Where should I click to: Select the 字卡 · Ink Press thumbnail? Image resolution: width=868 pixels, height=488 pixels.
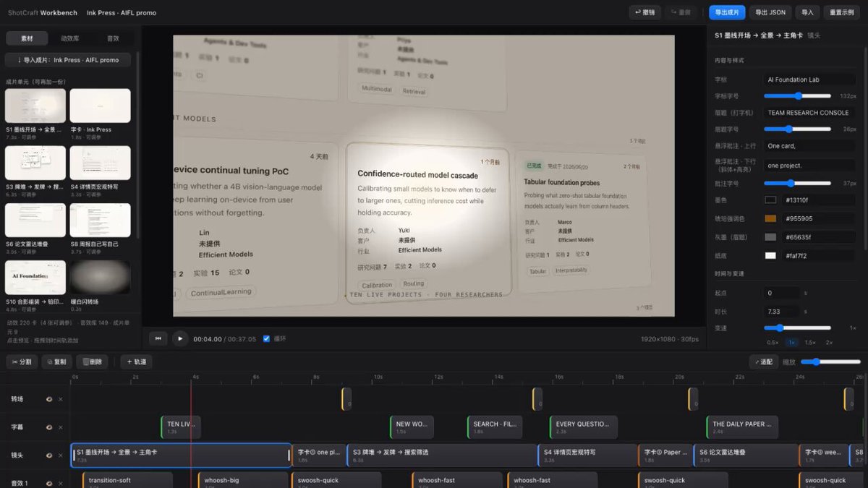pos(100,106)
